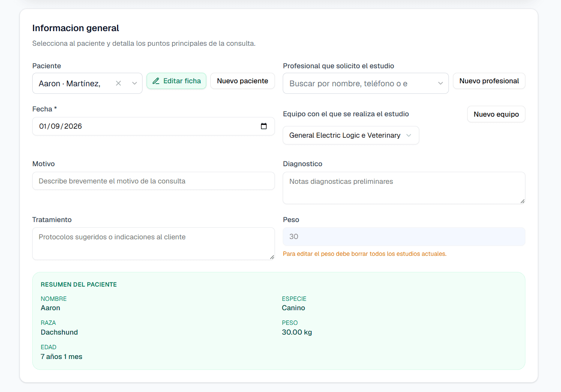This screenshot has height=392, width=561.
Task: Open the calendar picker in Fecha field
Action: (264, 126)
